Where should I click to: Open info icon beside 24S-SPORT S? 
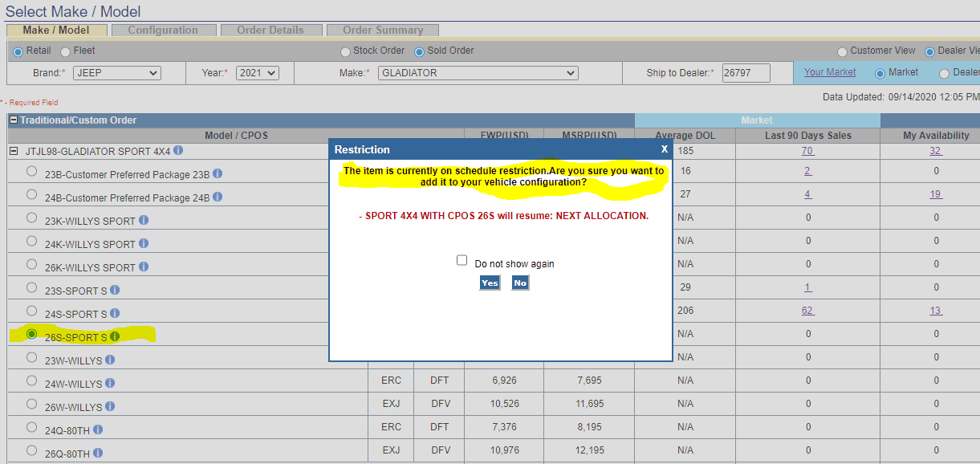(115, 313)
